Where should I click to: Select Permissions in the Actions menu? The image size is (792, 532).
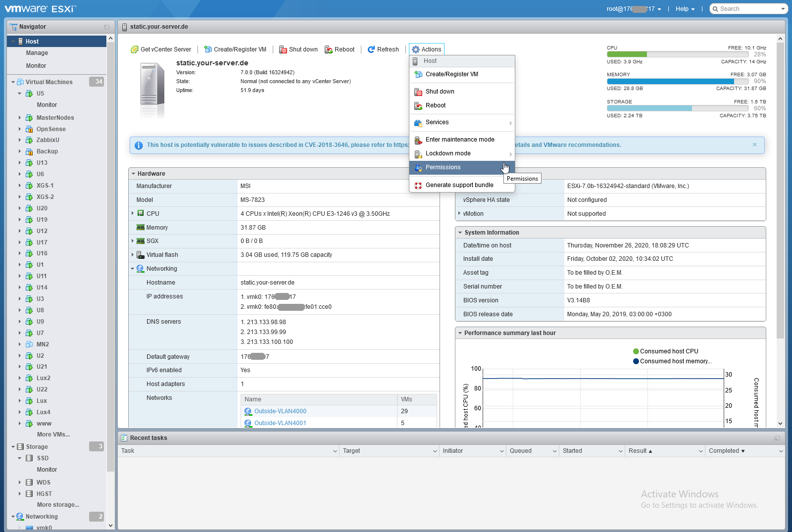(462, 167)
